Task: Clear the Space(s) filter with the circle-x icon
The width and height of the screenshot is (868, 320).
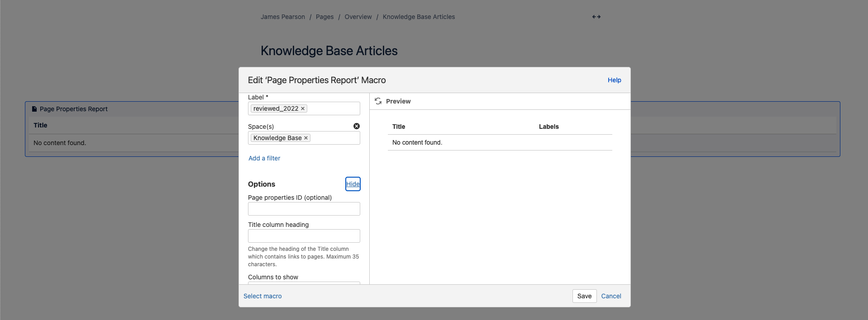Action: (x=357, y=126)
